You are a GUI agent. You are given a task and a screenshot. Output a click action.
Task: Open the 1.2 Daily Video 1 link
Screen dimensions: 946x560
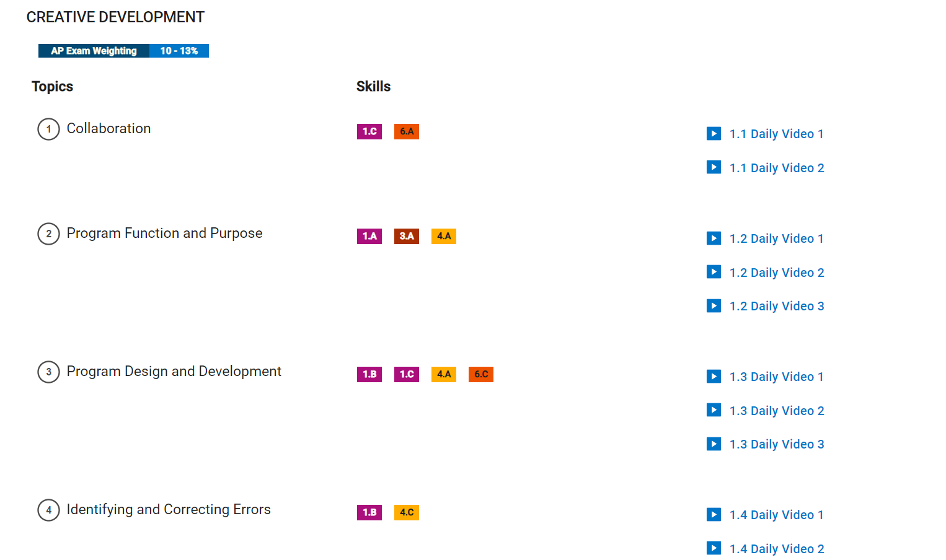[x=776, y=238]
